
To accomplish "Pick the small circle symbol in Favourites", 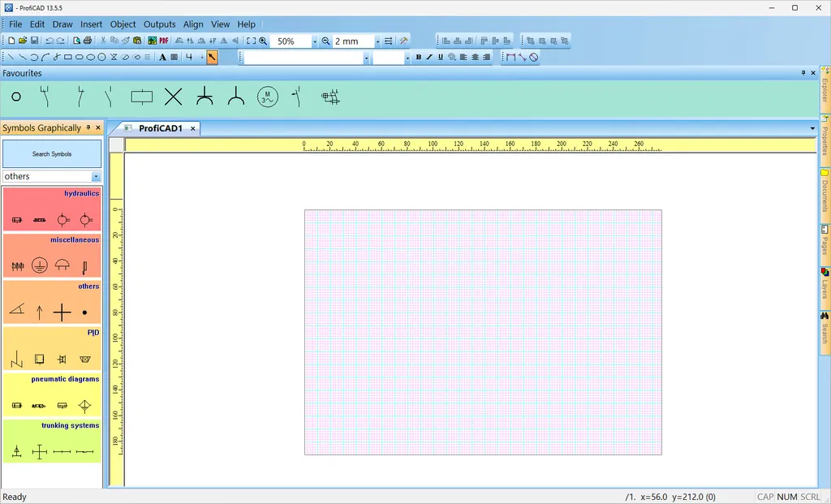I will pyautogui.click(x=16, y=97).
